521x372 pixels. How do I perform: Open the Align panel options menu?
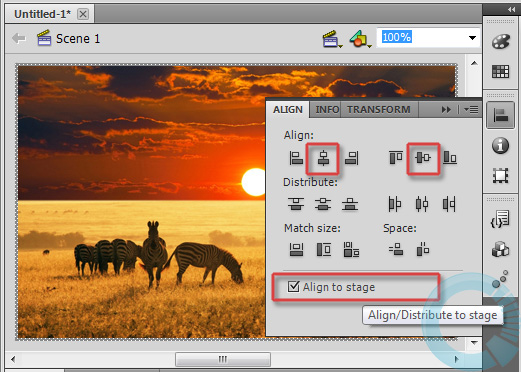point(471,110)
